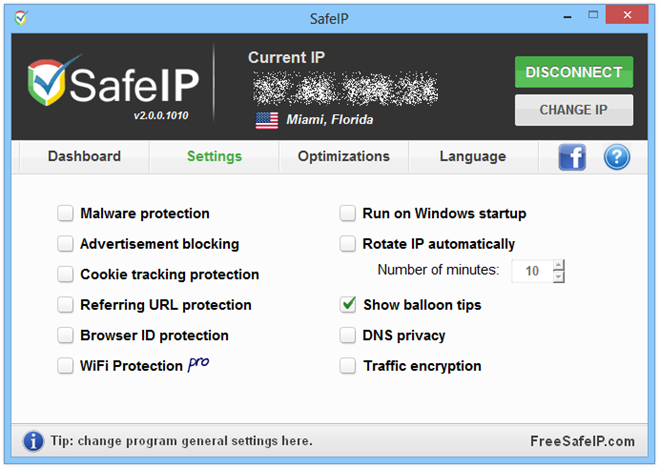
Task: Click the Number of minutes field
Action: 532,271
